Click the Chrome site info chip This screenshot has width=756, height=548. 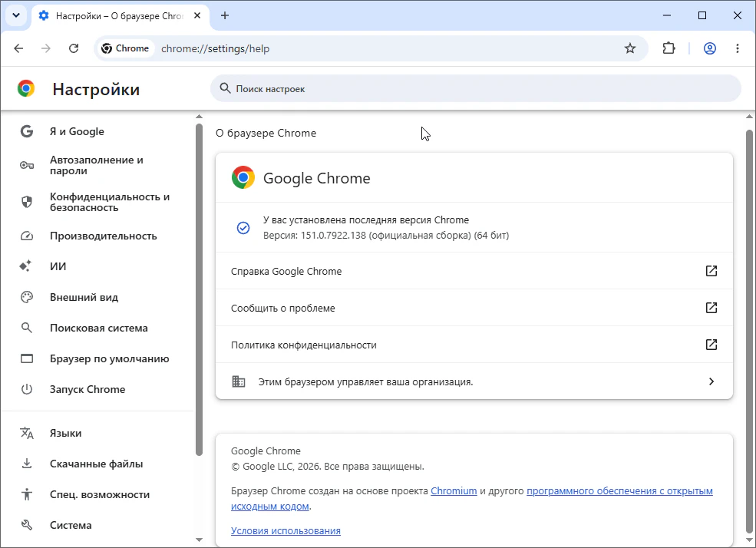(125, 48)
